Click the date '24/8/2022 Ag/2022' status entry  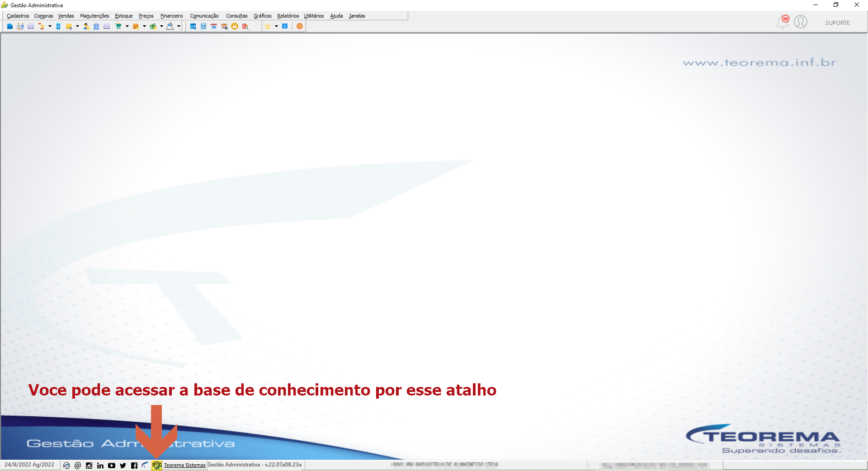click(x=29, y=465)
